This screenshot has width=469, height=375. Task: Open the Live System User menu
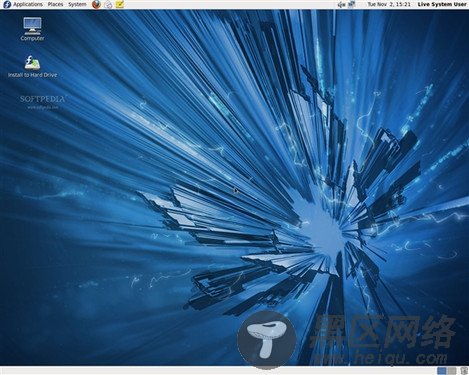click(x=442, y=4)
